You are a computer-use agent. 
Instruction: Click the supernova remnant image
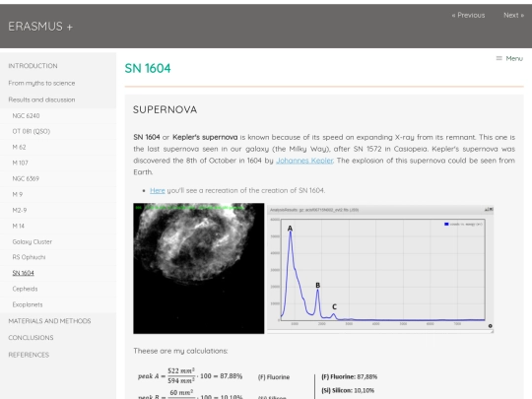pyautogui.click(x=199, y=268)
